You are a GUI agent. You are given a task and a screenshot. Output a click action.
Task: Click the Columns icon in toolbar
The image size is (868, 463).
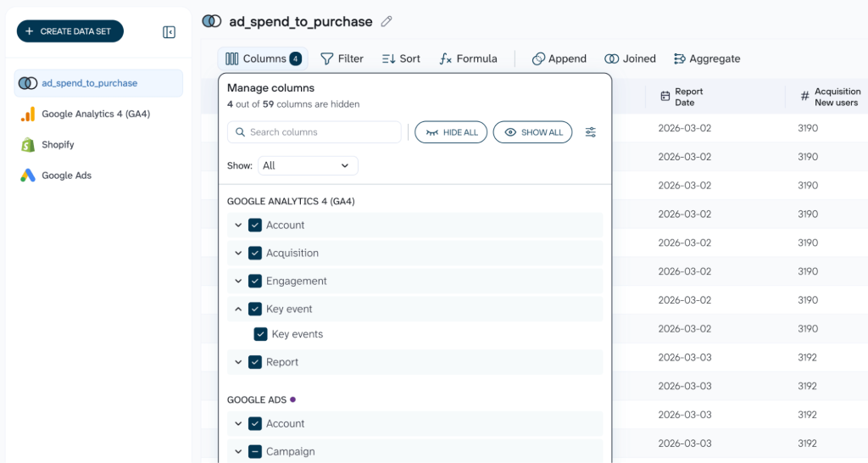pyautogui.click(x=232, y=59)
